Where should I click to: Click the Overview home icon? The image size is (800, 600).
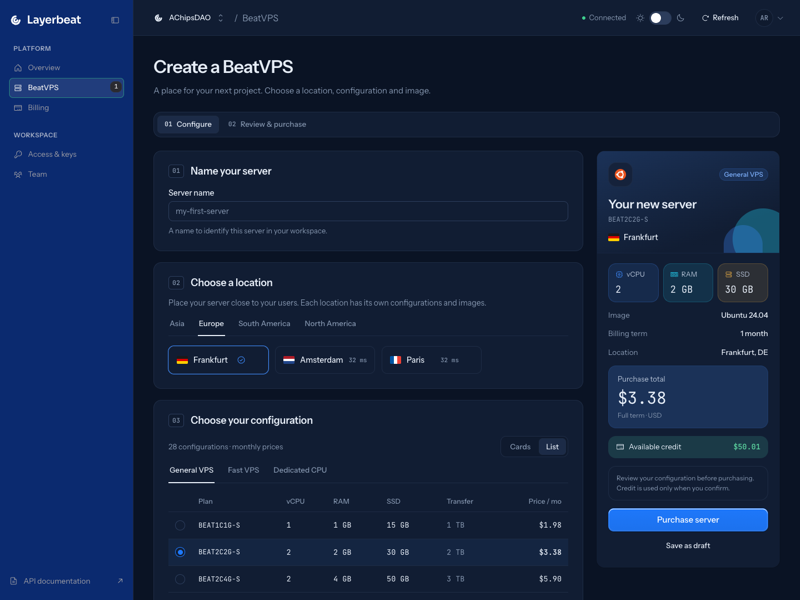(18, 67)
